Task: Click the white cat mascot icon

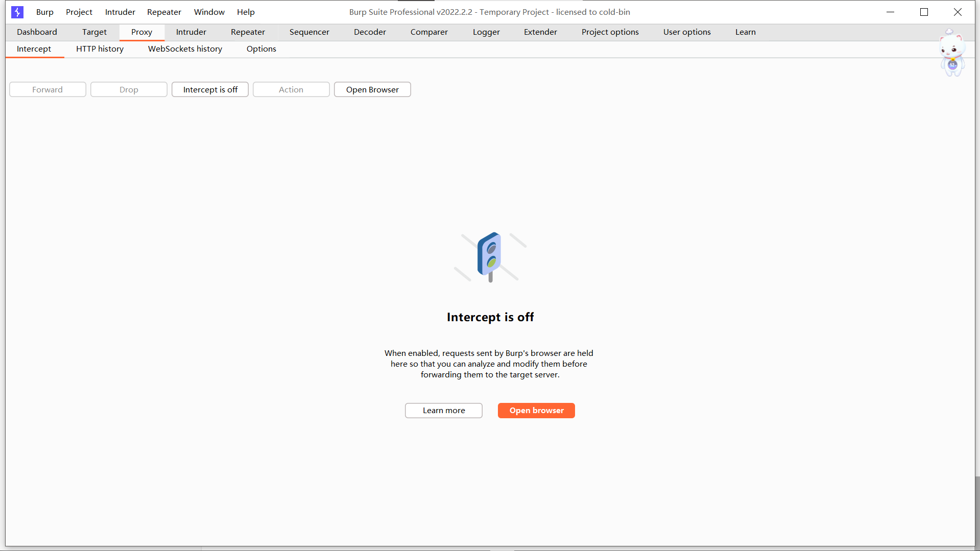Action: tap(952, 53)
